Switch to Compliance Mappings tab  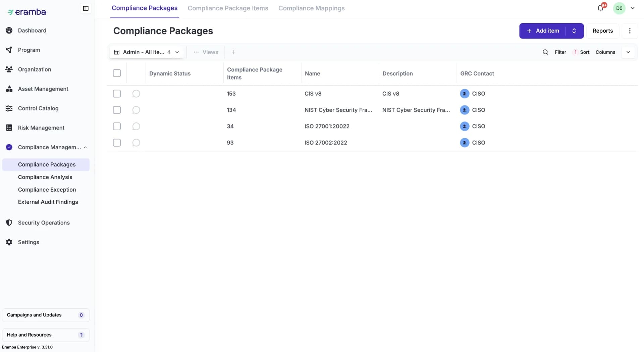coord(311,8)
